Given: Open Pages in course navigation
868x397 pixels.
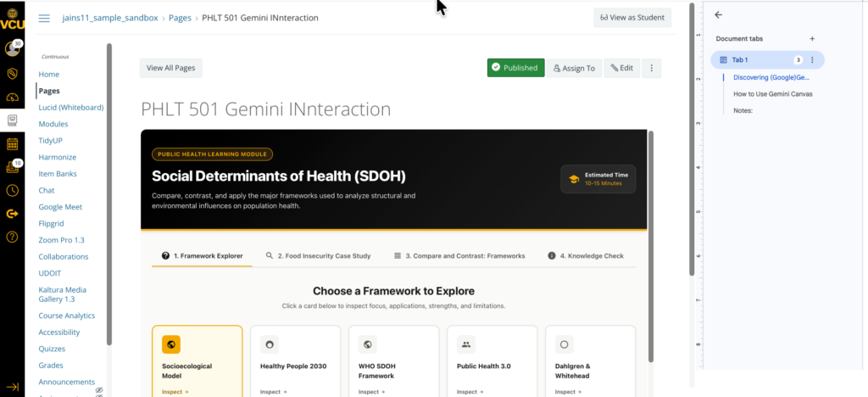Looking at the screenshot, I should pyautogui.click(x=49, y=91).
